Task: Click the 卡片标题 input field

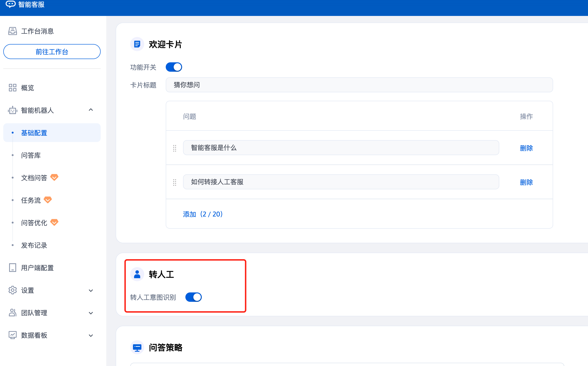Action: [x=359, y=85]
